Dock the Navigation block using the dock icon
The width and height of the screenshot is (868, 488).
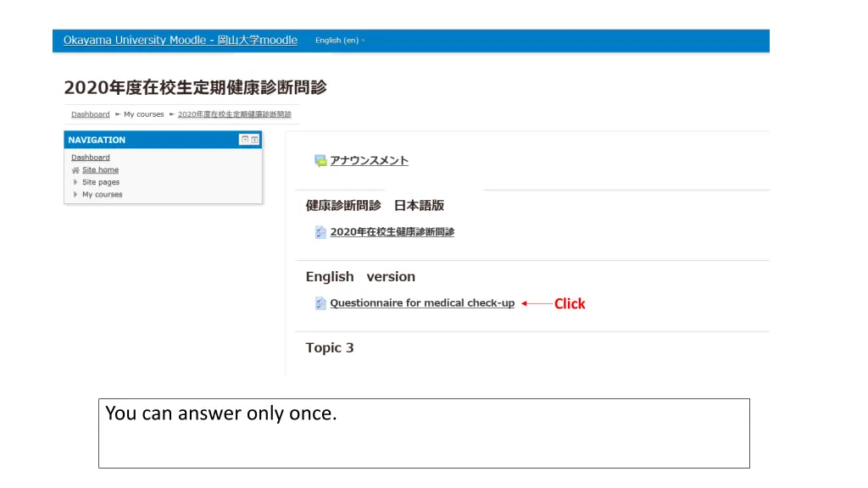[254, 140]
